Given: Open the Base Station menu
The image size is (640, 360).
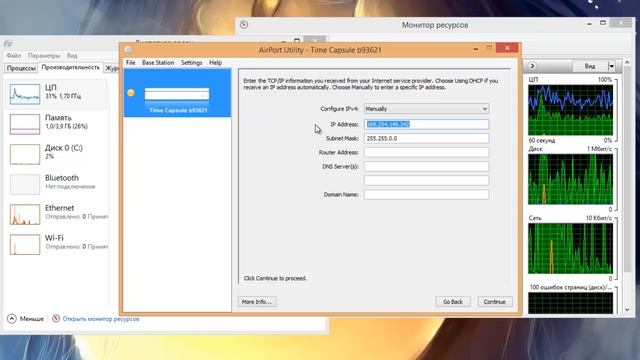Looking at the screenshot, I should pyautogui.click(x=158, y=62).
